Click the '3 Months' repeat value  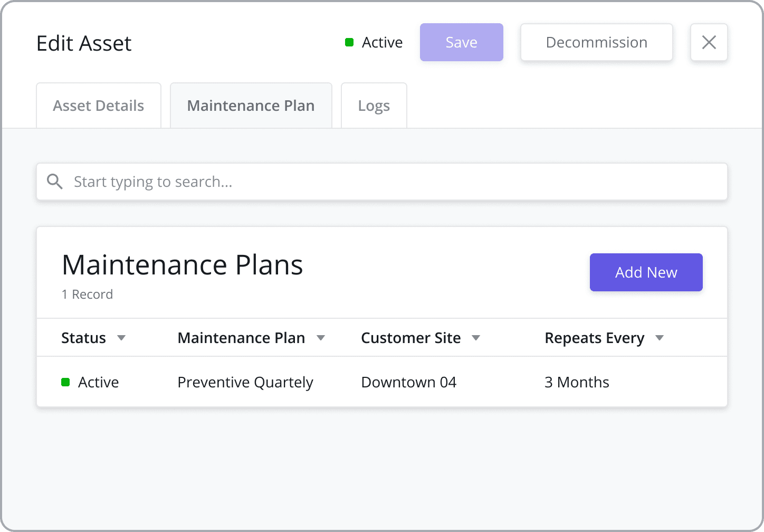(577, 382)
